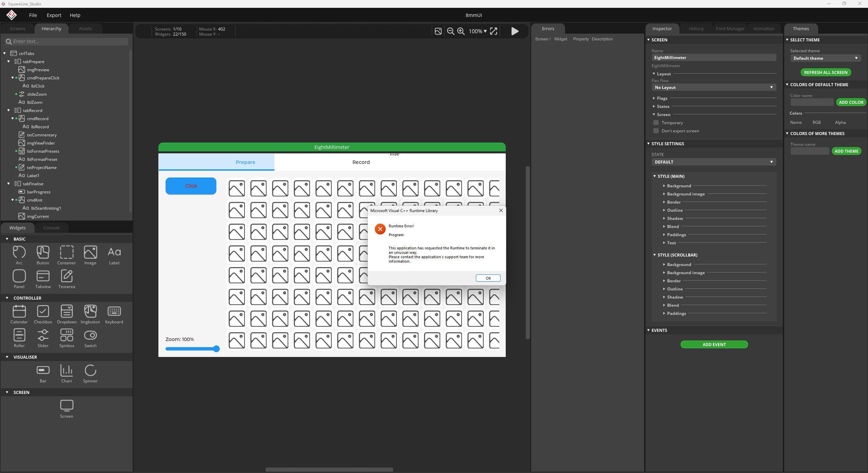The width and height of the screenshot is (868, 473).
Task: Collapse the tabRecord tree node
Action: click(8, 110)
